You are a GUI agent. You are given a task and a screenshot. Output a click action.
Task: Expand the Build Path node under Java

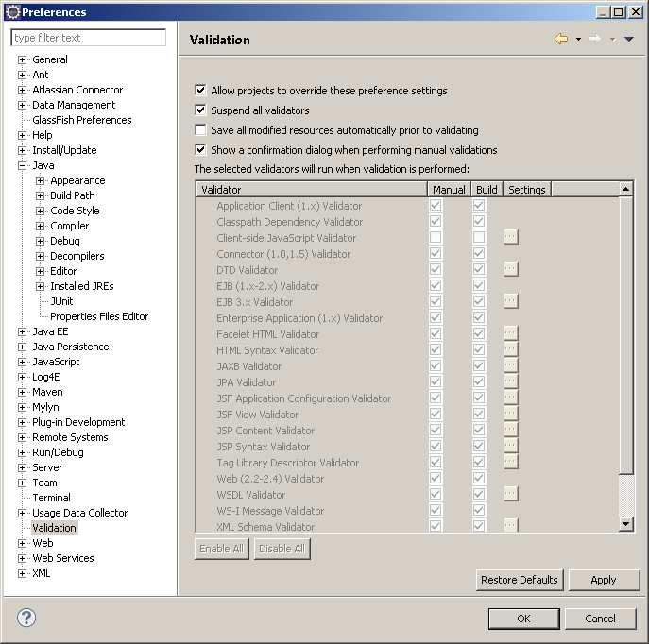(x=40, y=195)
